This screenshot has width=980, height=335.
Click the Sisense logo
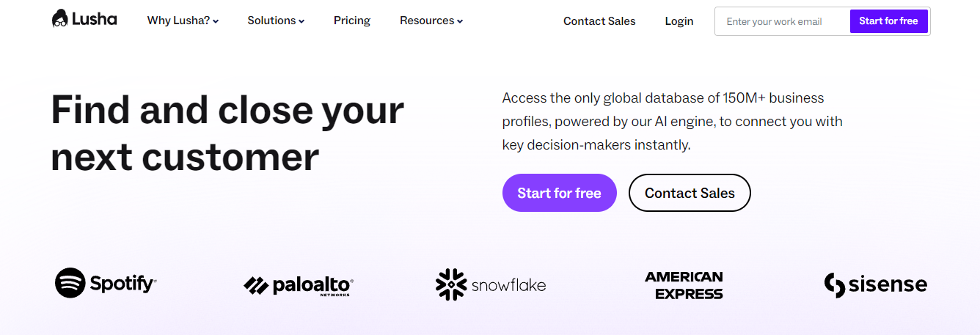[x=876, y=284]
